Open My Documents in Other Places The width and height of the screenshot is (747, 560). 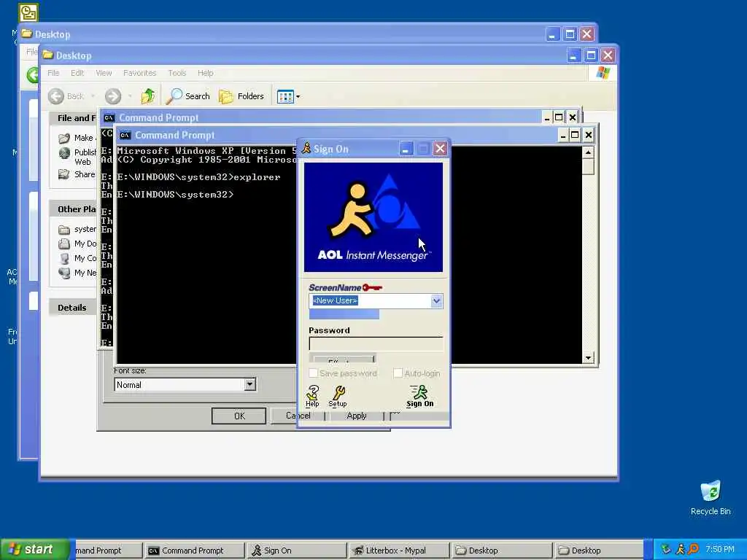(x=77, y=244)
